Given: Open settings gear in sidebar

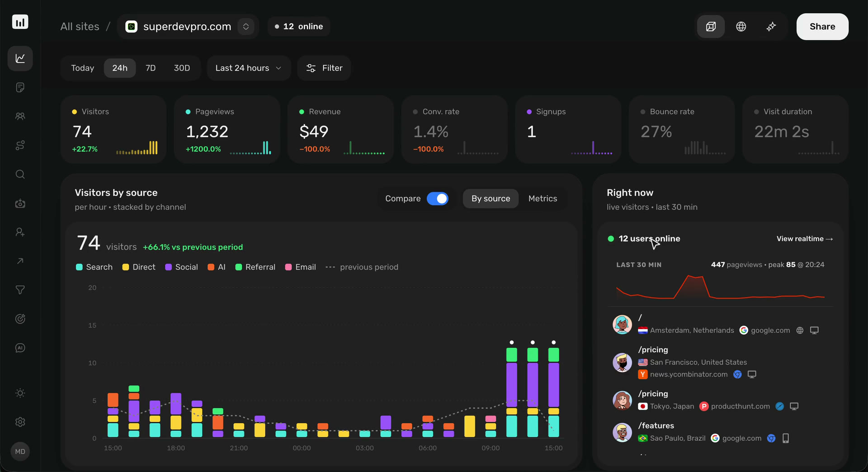Looking at the screenshot, I should tap(20, 422).
